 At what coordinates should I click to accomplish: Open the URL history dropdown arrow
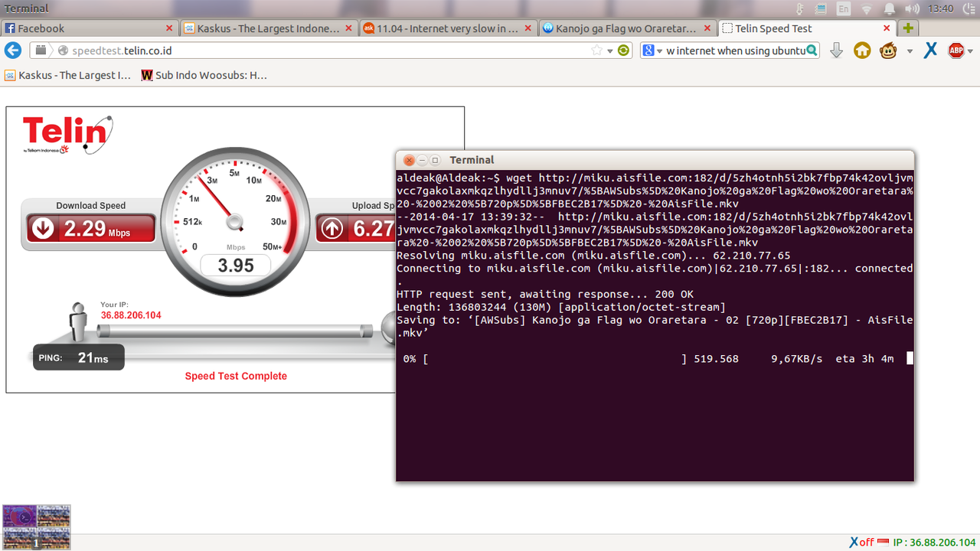(610, 51)
